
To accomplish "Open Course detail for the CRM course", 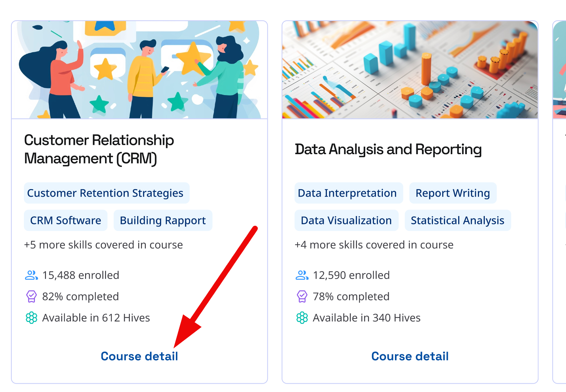I will 139,356.
